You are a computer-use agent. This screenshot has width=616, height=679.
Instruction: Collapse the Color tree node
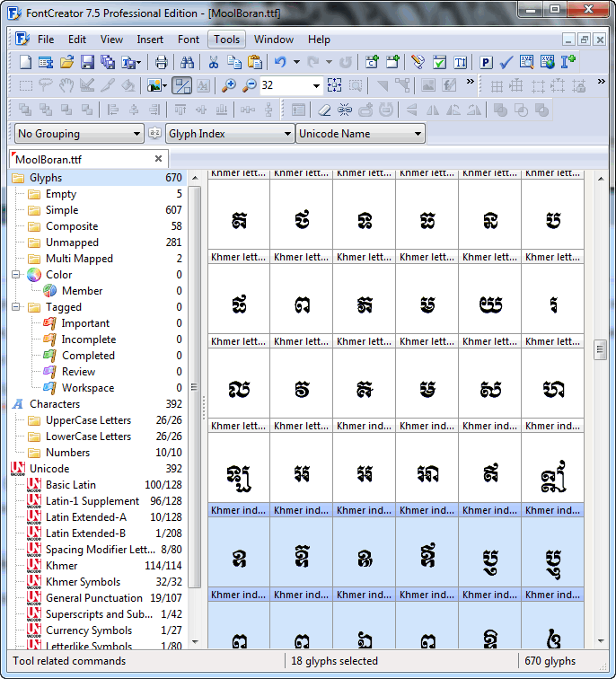click(16, 275)
